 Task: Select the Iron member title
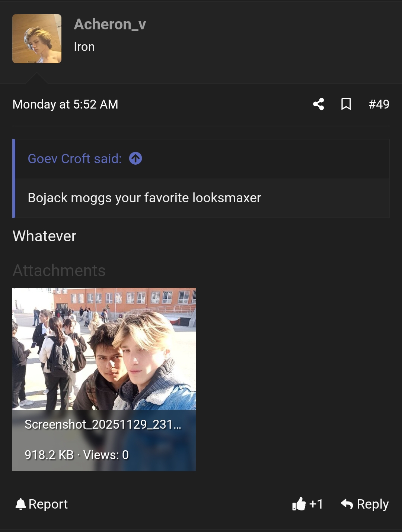point(84,46)
